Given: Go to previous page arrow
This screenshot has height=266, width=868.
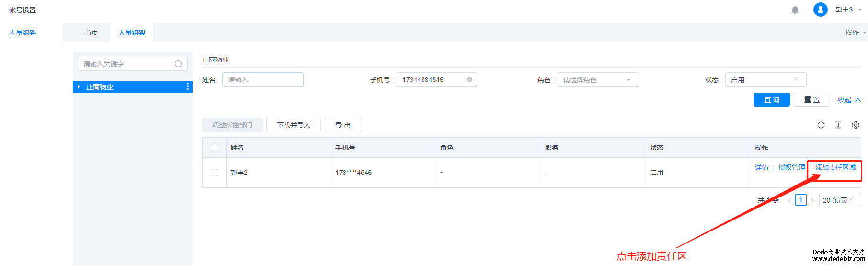Looking at the screenshot, I should tap(789, 200).
